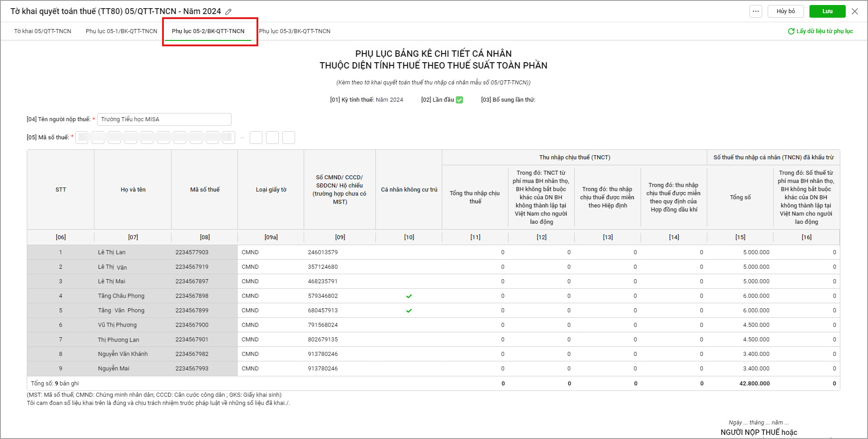Click the pencil icon to edit title
The width and height of the screenshot is (868, 439).
click(x=228, y=12)
